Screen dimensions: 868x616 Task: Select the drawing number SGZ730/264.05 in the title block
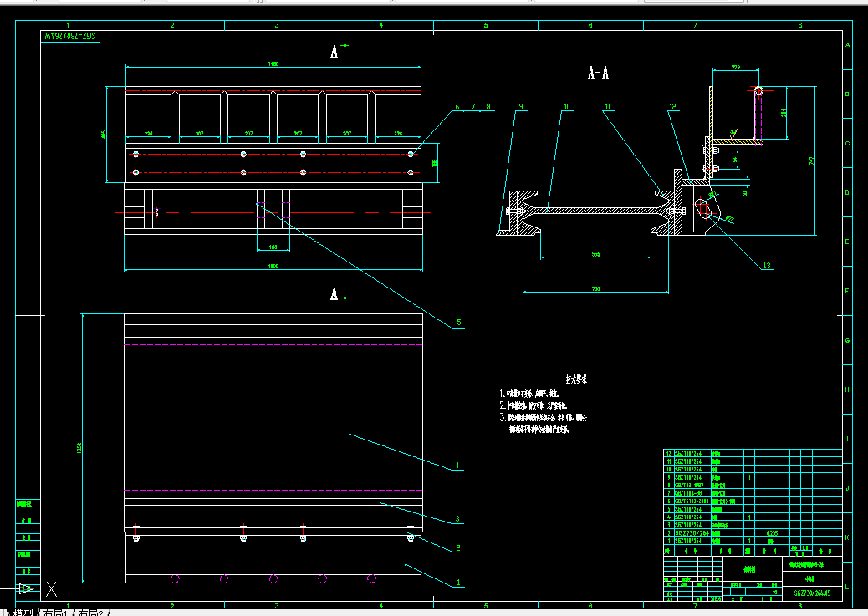tap(812, 593)
